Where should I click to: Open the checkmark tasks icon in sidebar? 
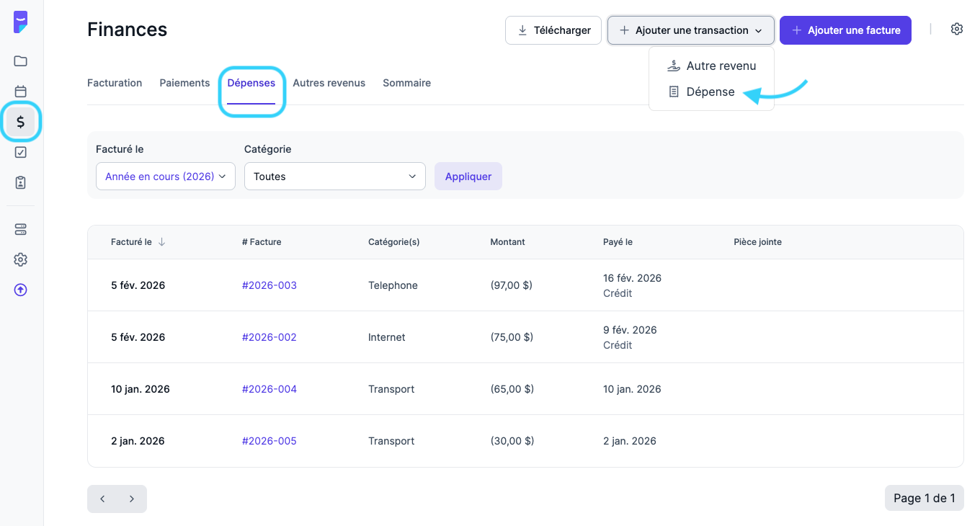click(x=21, y=152)
